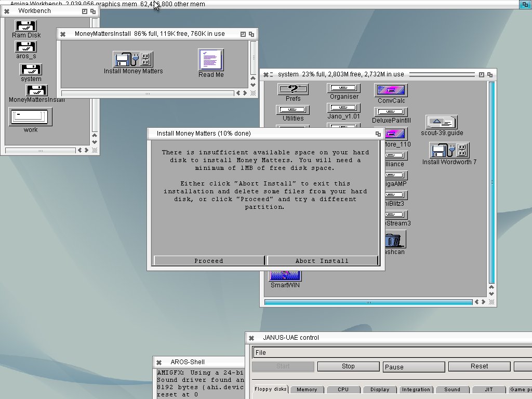The height and width of the screenshot is (399, 532).
Task: Close the Workbench window
Action: point(6,11)
